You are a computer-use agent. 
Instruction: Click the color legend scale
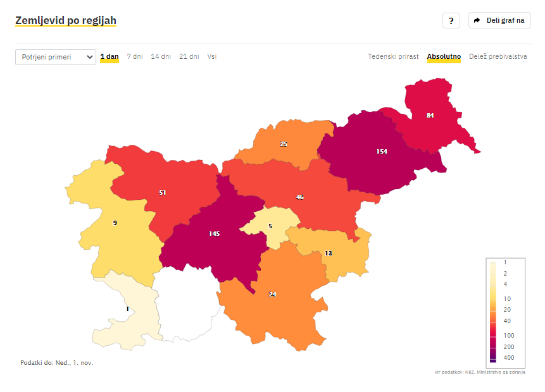[x=505, y=312]
